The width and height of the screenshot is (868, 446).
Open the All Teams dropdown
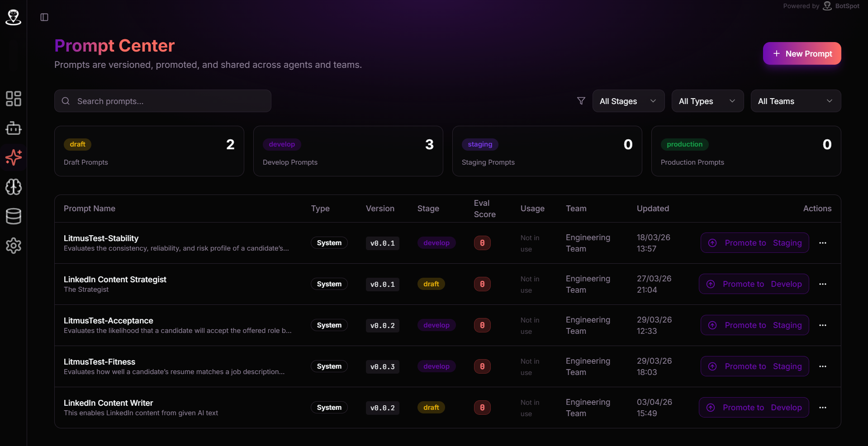click(x=796, y=101)
